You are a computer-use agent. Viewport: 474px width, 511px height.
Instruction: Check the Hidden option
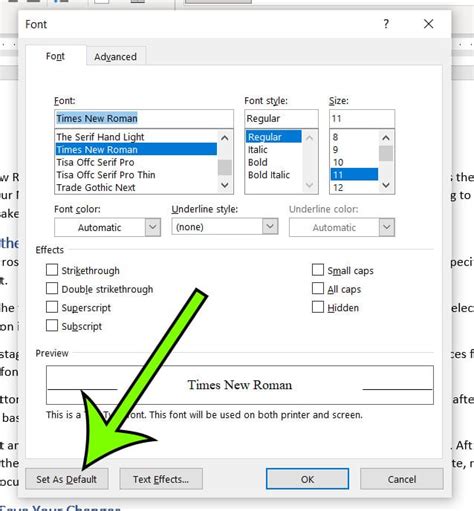[318, 307]
